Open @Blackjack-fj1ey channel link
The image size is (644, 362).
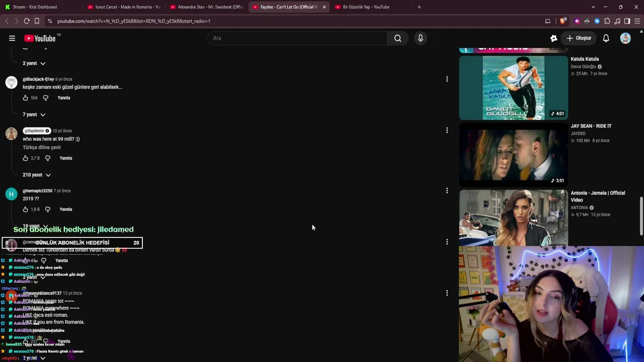pos(38,79)
